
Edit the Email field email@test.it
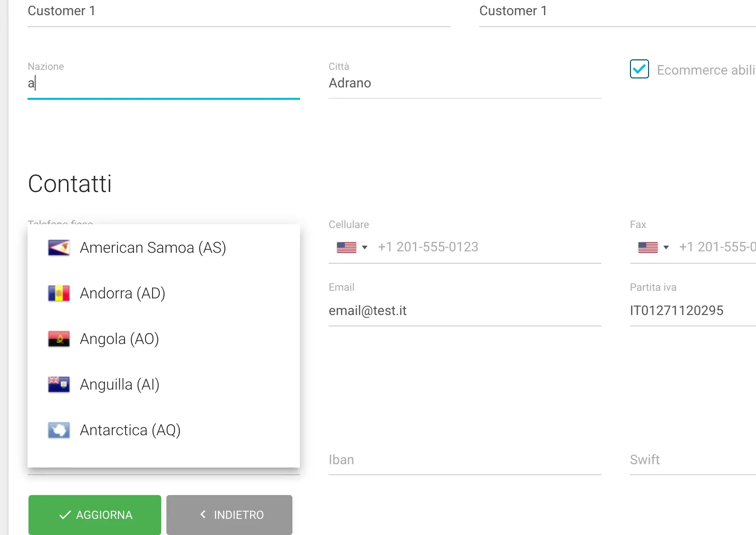coord(465,311)
